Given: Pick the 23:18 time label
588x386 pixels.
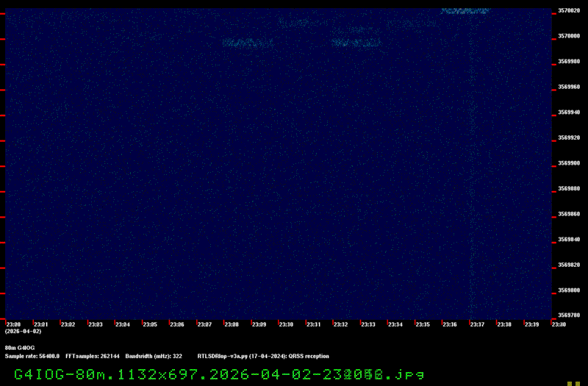Looking at the screenshot, I should click(504, 324).
